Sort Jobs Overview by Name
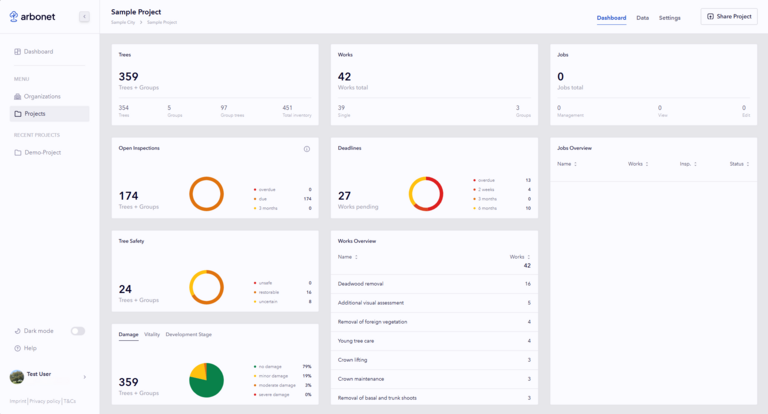 567,164
